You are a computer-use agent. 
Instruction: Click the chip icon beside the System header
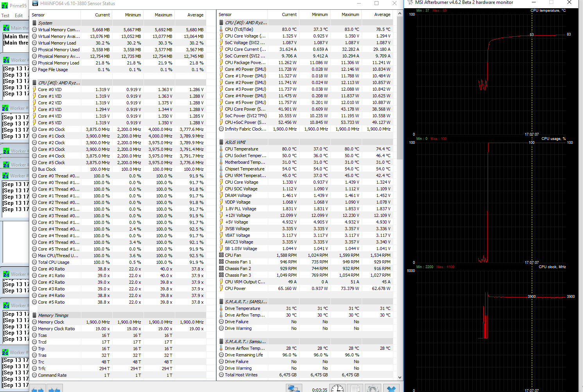click(x=34, y=23)
